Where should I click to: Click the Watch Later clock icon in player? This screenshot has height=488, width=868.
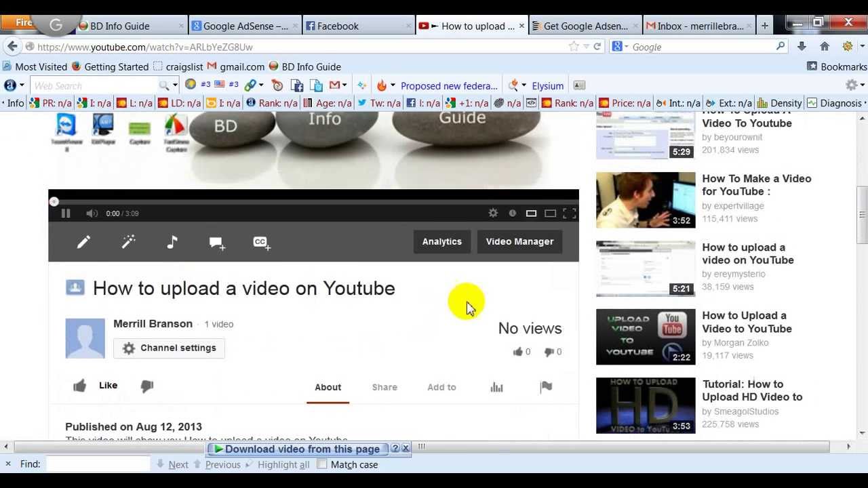(x=513, y=213)
